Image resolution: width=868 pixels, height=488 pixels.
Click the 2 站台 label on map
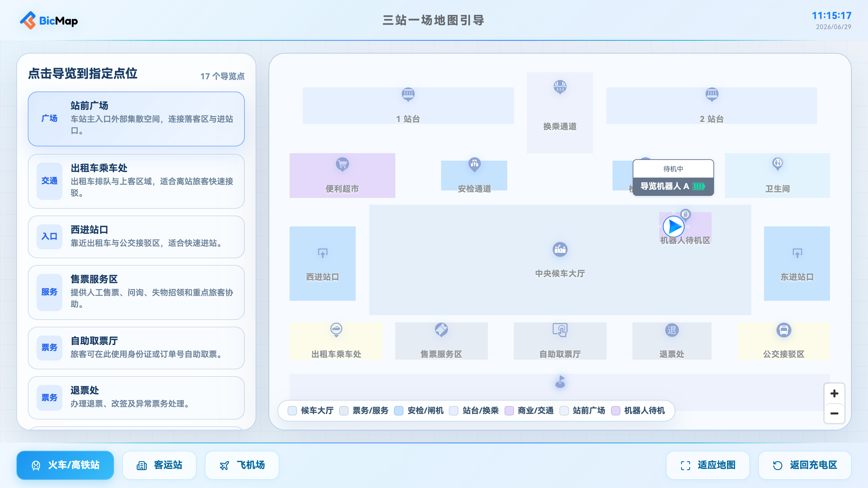[x=712, y=119]
